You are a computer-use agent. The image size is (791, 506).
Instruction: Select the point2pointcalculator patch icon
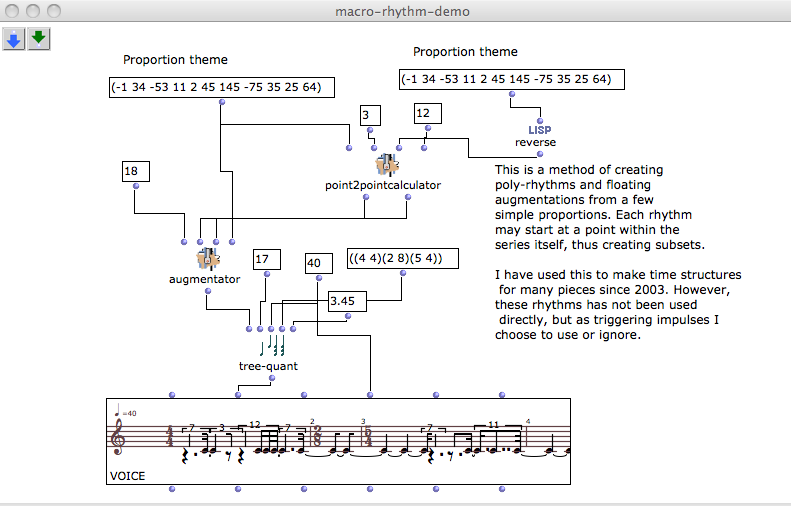coord(385,165)
